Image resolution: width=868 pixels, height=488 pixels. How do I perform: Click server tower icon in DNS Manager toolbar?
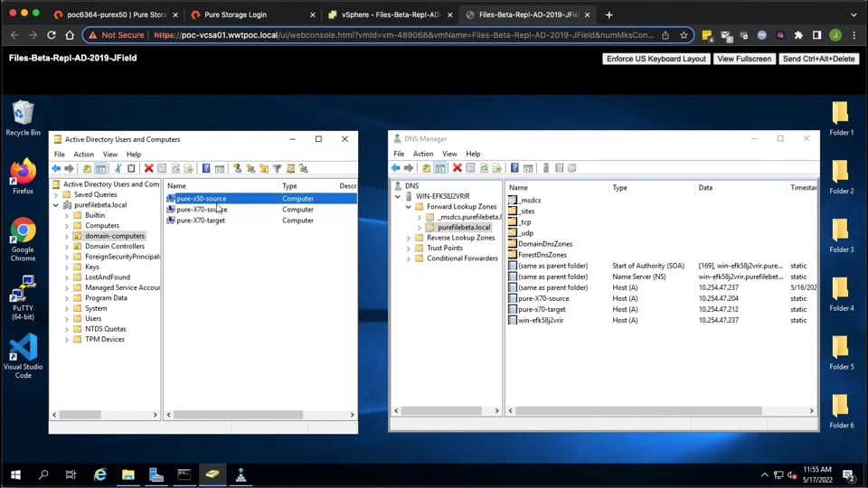coord(546,168)
